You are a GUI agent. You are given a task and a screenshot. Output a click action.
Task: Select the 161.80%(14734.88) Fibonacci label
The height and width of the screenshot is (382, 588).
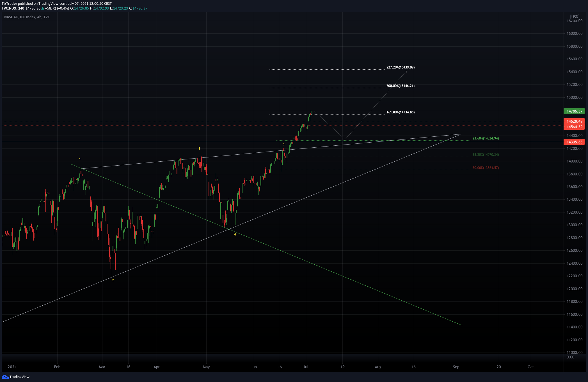coord(400,112)
